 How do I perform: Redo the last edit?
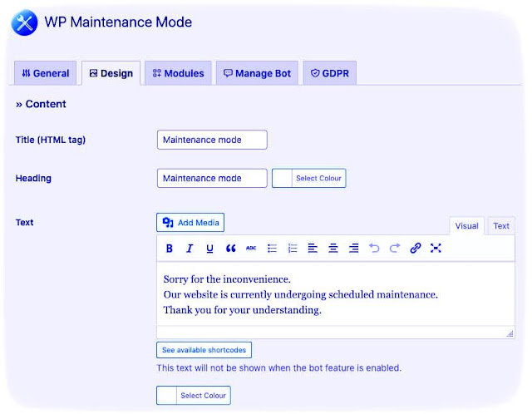(x=395, y=249)
